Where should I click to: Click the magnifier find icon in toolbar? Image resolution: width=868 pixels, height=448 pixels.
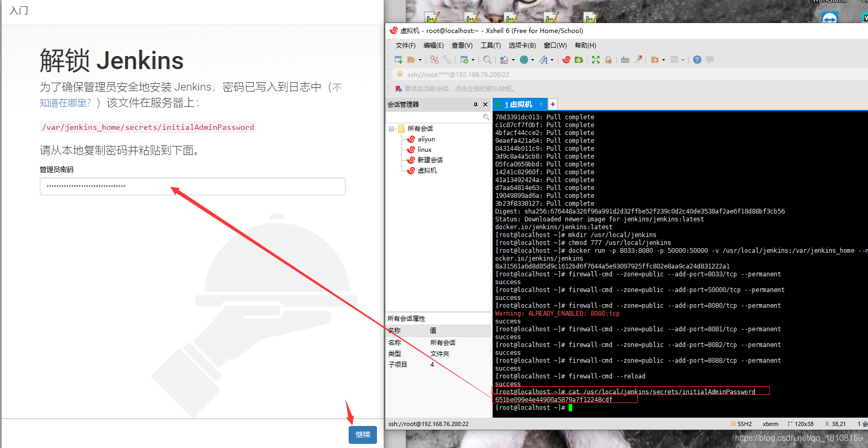click(487, 60)
